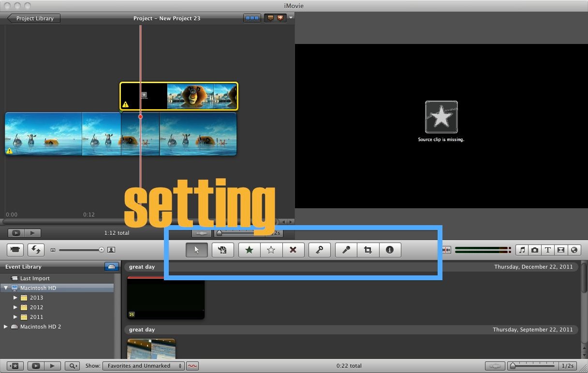
Task: Add selection to project button
Action: pyautogui.click(x=223, y=250)
